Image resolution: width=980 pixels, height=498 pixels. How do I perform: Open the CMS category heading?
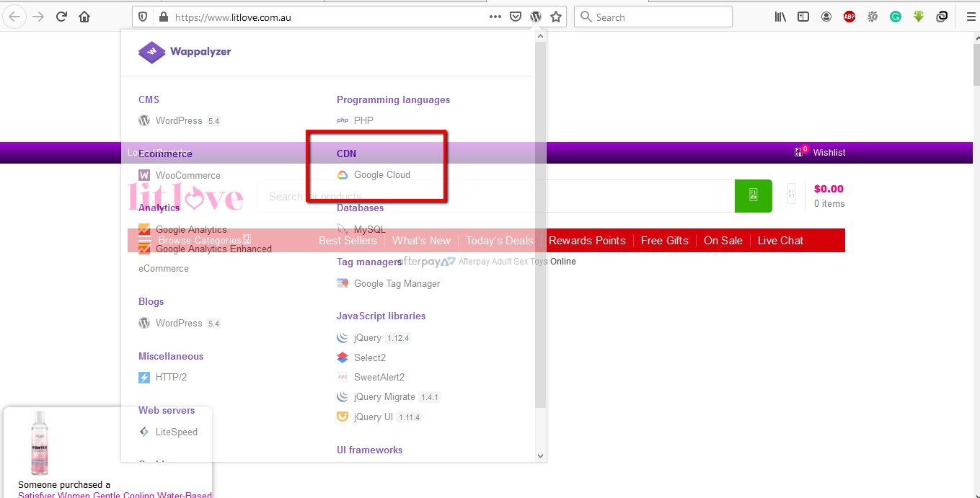149,99
